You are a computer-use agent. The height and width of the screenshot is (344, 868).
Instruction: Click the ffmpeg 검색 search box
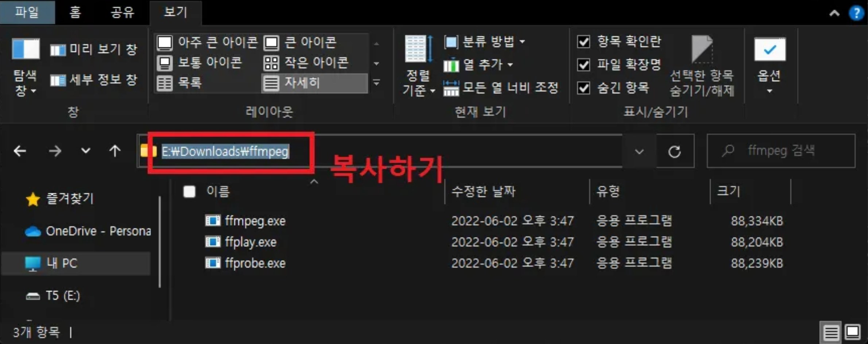(x=781, y=151)
